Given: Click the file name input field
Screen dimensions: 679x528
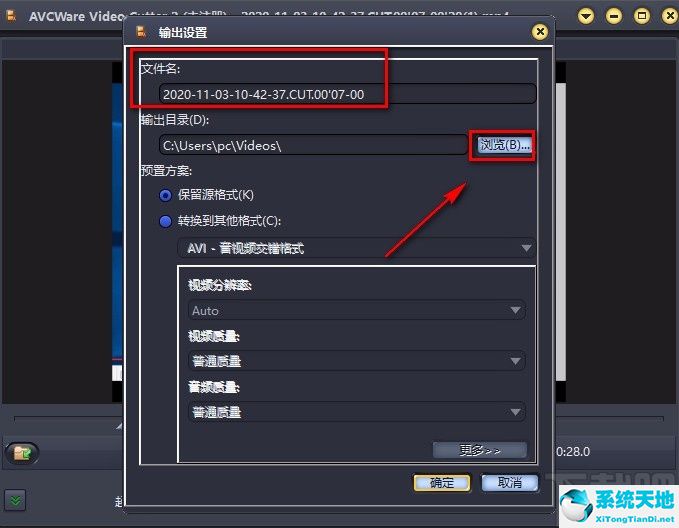Looking at the screenshot, I should 347,94.
